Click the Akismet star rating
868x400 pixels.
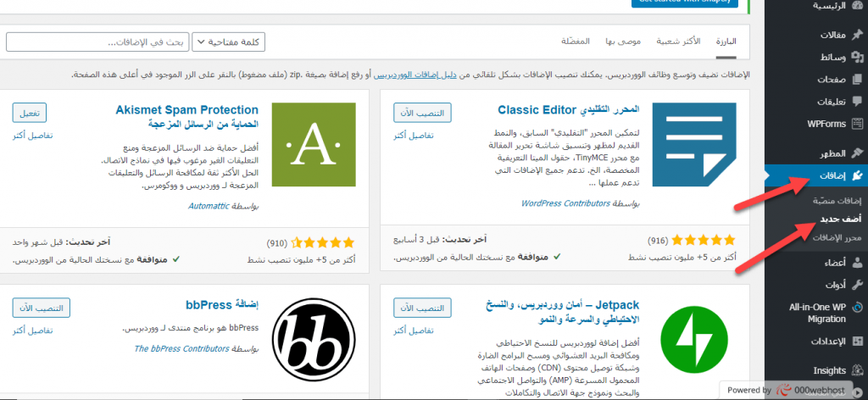(323, 242)
